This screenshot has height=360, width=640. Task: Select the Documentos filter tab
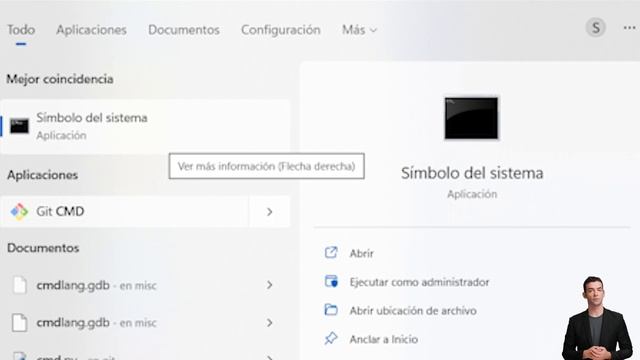(184, 30)
